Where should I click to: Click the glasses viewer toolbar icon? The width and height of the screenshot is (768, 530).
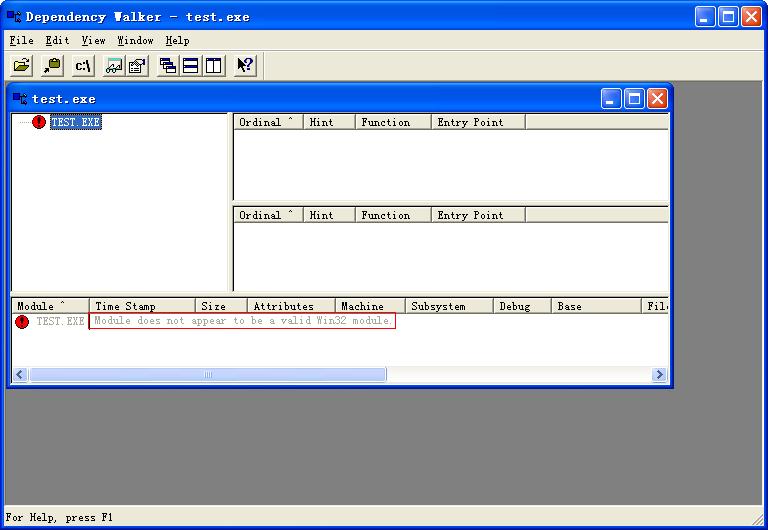114,66
